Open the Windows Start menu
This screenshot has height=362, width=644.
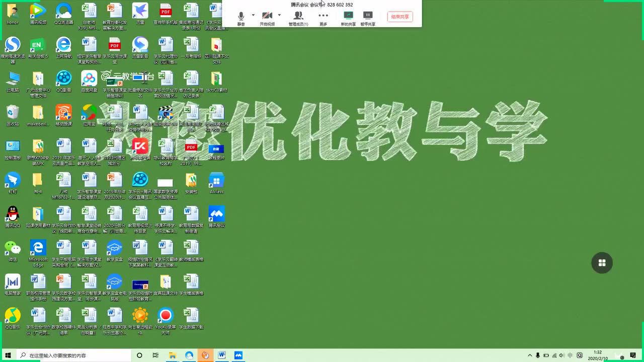coord(8,355)
